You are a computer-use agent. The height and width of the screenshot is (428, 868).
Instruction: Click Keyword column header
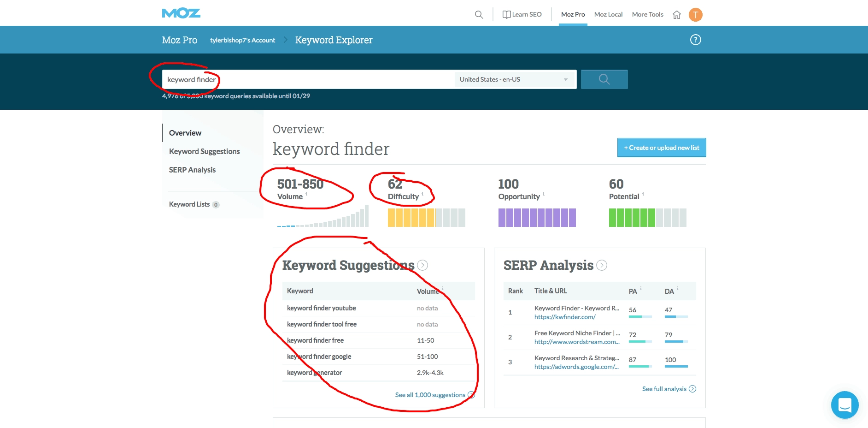(x=300, y=291)
